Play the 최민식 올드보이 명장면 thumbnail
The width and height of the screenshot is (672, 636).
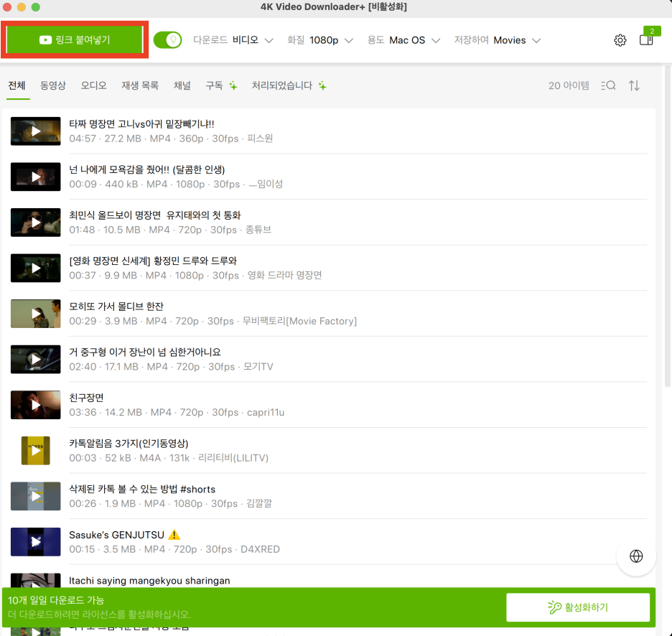(x=36, y=223)
